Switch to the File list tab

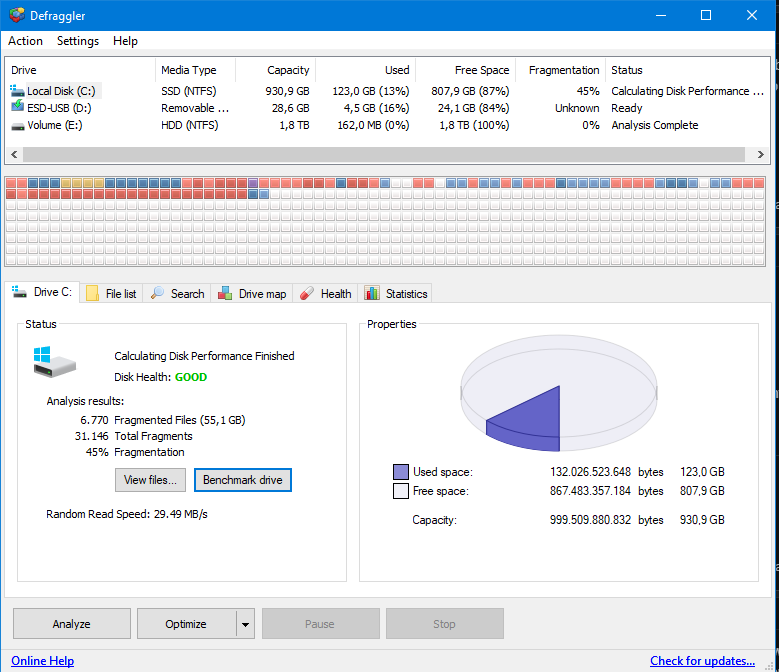click(x=111, y=294)
